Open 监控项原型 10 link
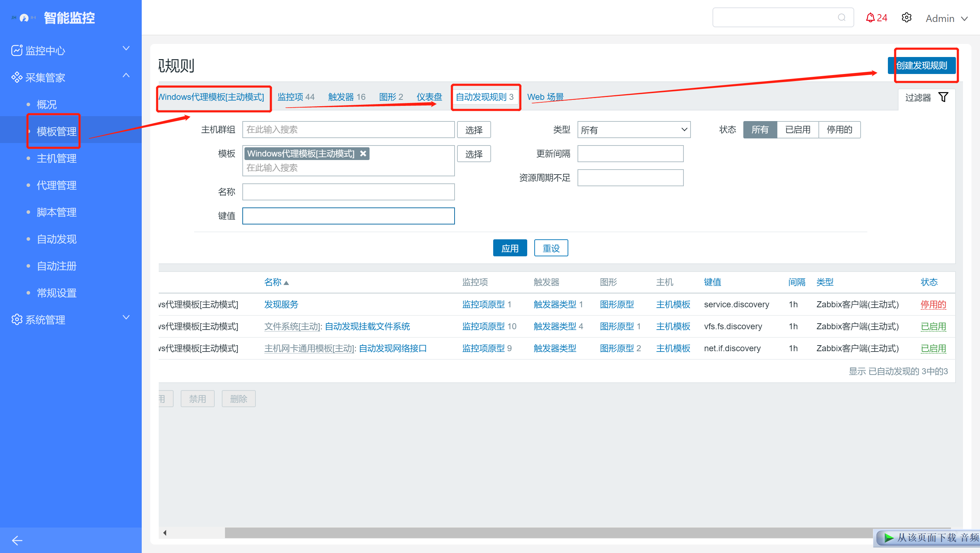The height and width of the screenshot is (553, 980). point(489,326)
